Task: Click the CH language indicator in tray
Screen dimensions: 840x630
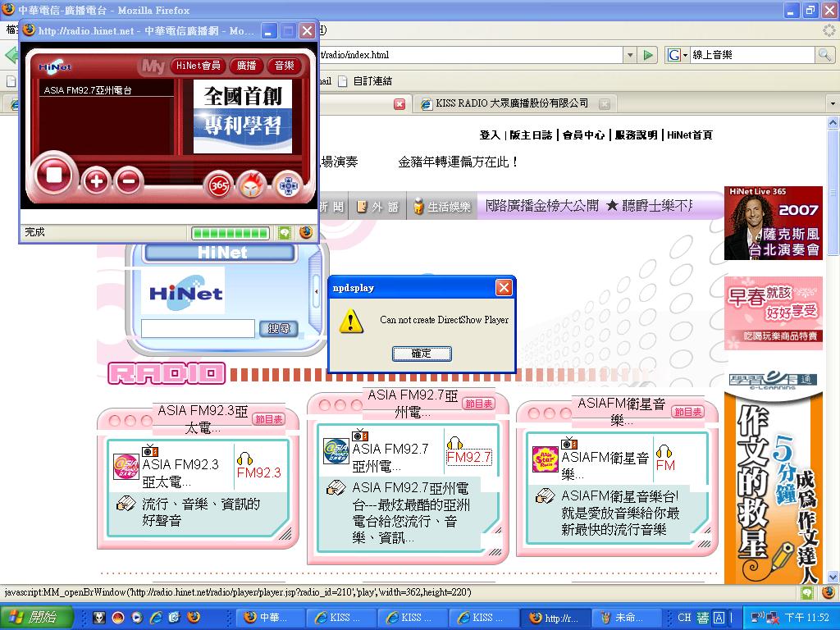Action: point(684,618)
